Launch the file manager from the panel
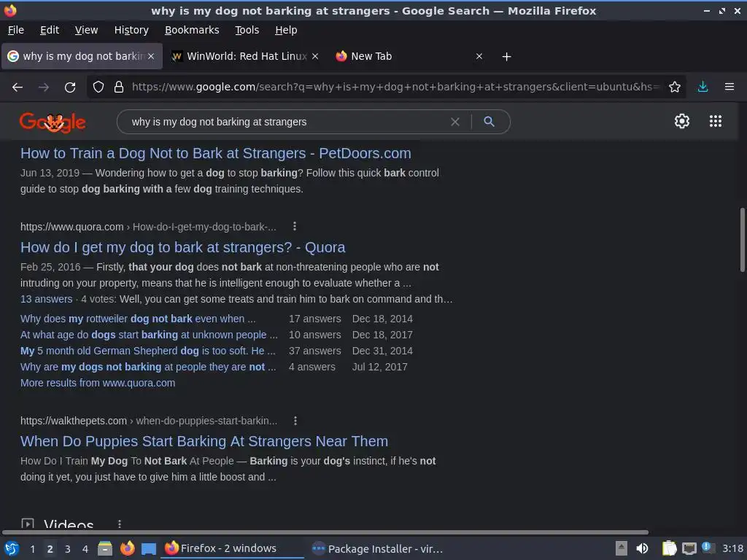 click(x=105, y=548)
